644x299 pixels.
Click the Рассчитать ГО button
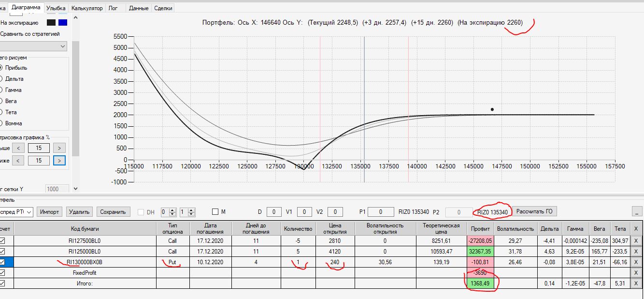tap(534, 211)
